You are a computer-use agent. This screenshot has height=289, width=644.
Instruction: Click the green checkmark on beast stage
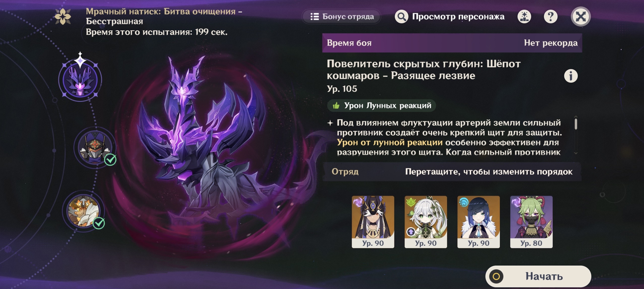tap(99, 223)
